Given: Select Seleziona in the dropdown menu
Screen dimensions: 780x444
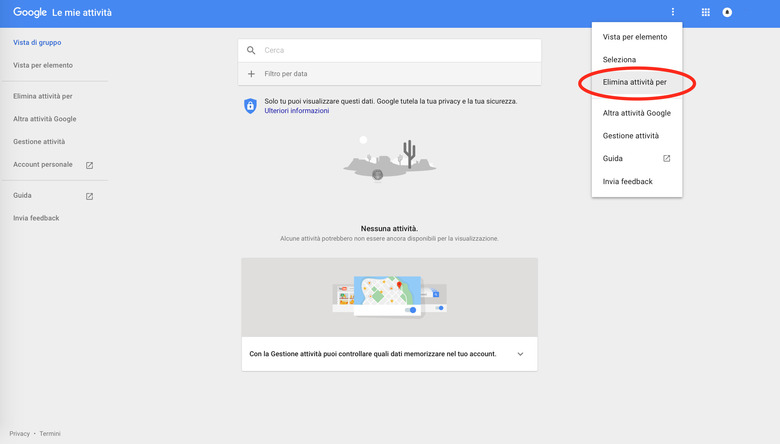Looking at the screenshot, I should tap(619, 60).
